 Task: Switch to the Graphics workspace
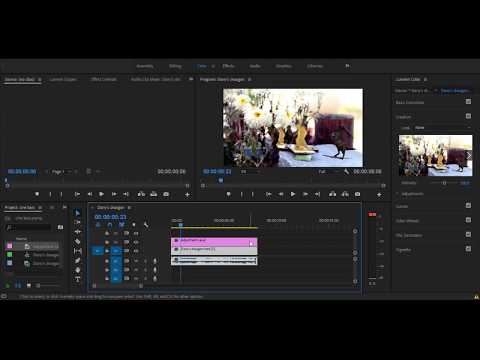click(x=284, y=66)
